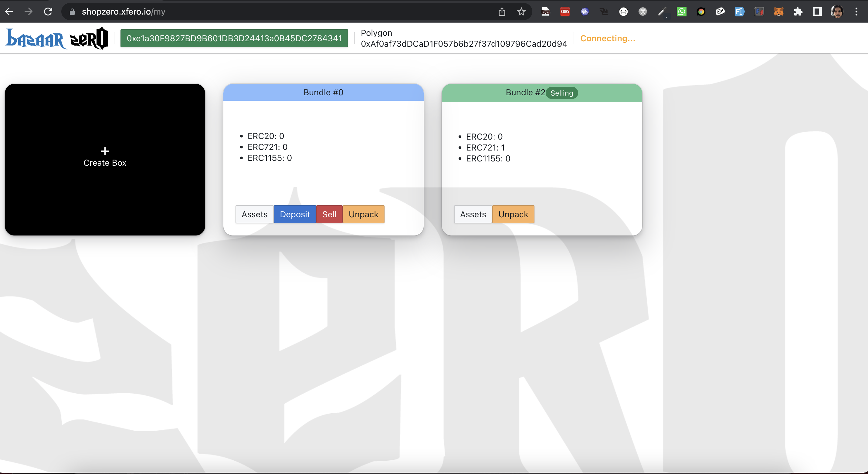Click the red Sell button
Screen dimensions: 868x474
(329, 214)
